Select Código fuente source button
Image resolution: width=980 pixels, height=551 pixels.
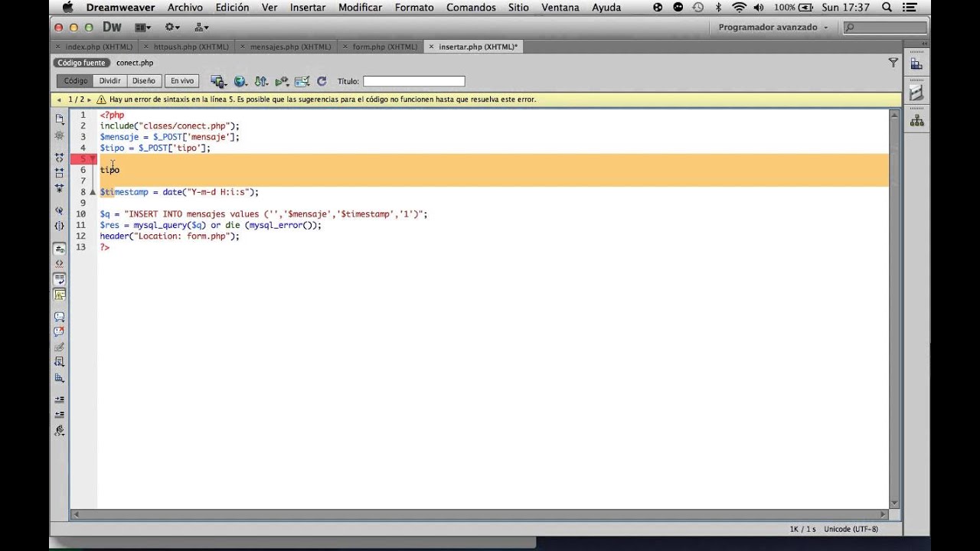click(x=82, y=63)
